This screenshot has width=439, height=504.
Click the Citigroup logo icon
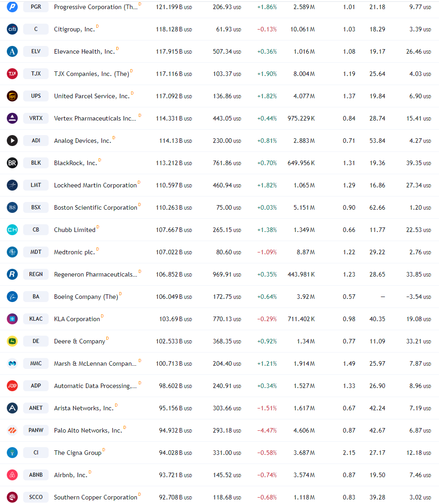point(12,29)
